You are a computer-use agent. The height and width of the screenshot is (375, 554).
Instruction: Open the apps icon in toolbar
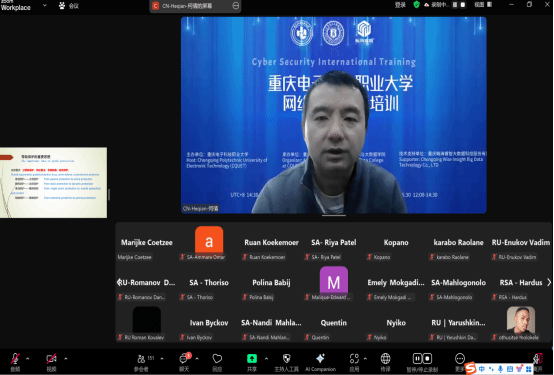pos(354,361)
